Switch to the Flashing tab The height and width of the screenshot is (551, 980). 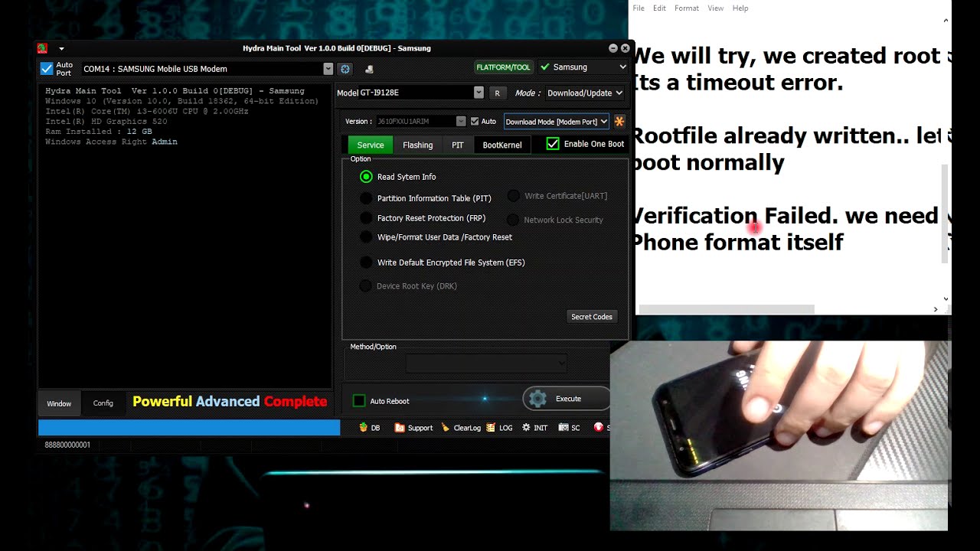tap(418, 145)
